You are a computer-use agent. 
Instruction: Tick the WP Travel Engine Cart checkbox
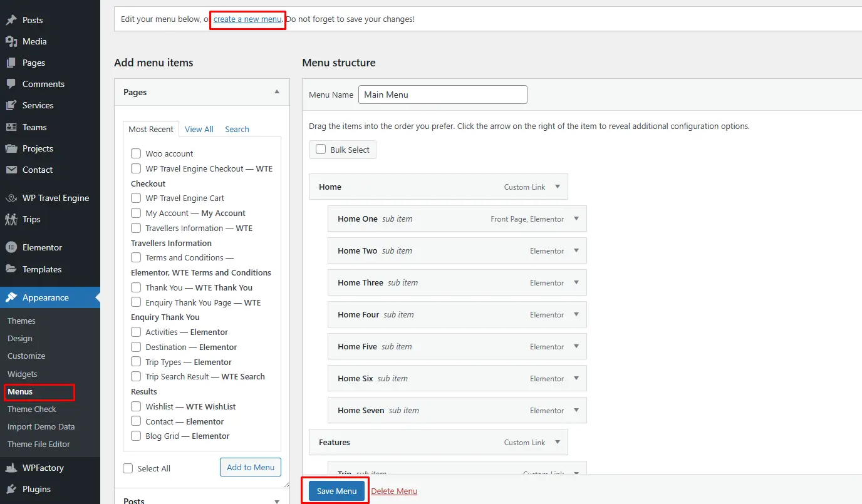(x=136, y=198)
